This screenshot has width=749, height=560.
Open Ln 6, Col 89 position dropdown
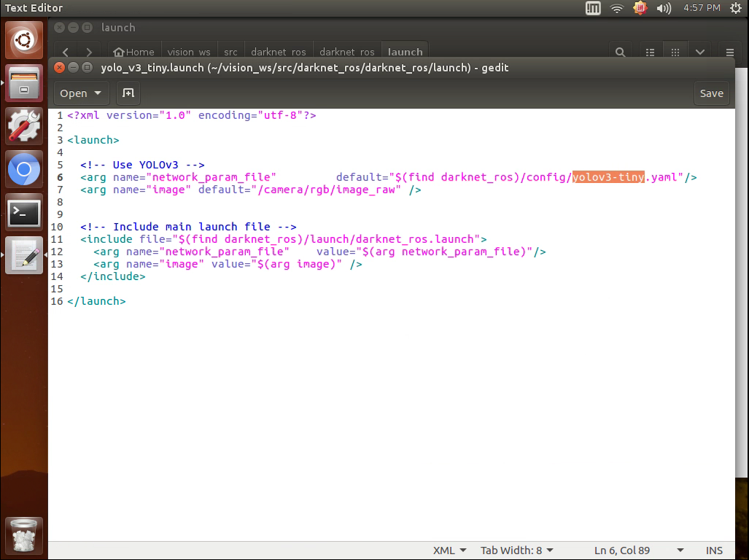coord(639,551)
